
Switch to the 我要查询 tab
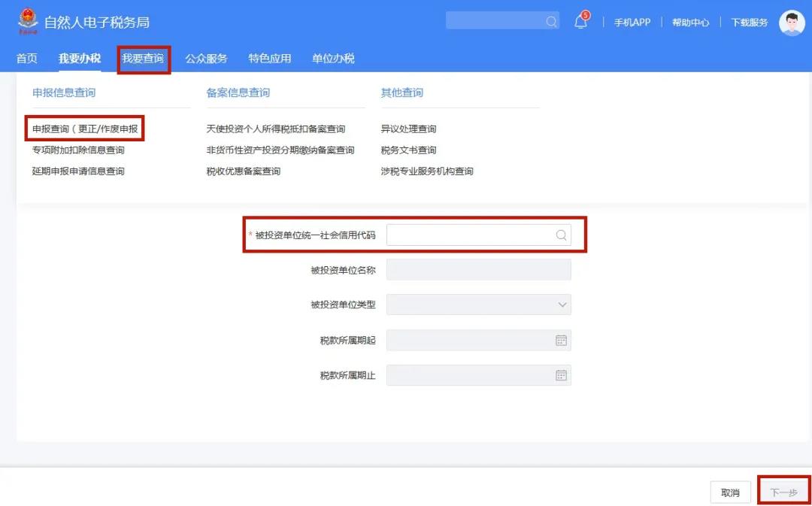(143, 58)
